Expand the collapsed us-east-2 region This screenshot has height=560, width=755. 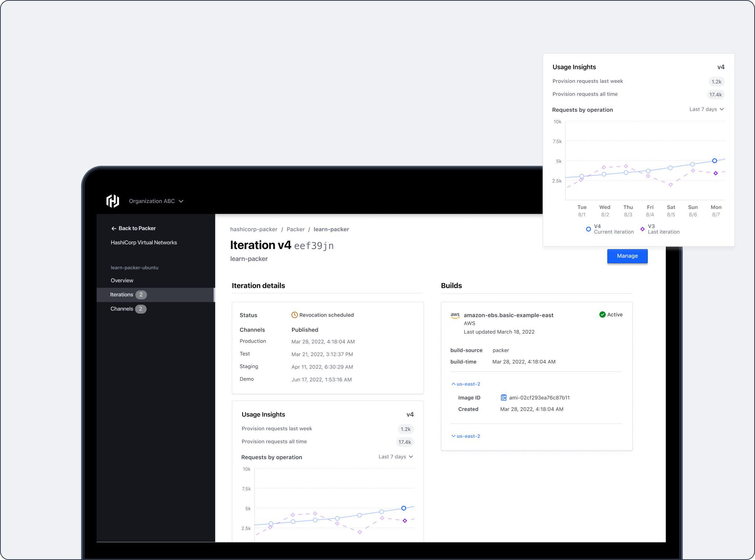[x=466, y=436]
